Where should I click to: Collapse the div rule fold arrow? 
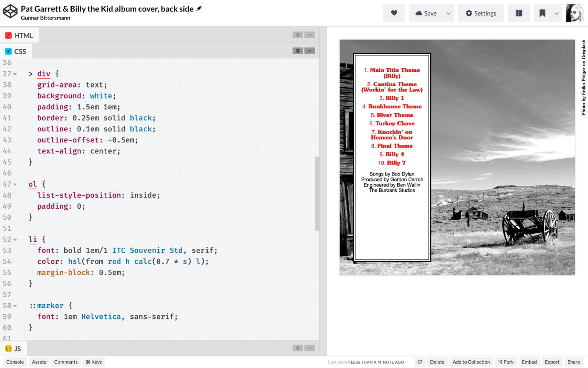pyautogui.click(x=15, y=74)
